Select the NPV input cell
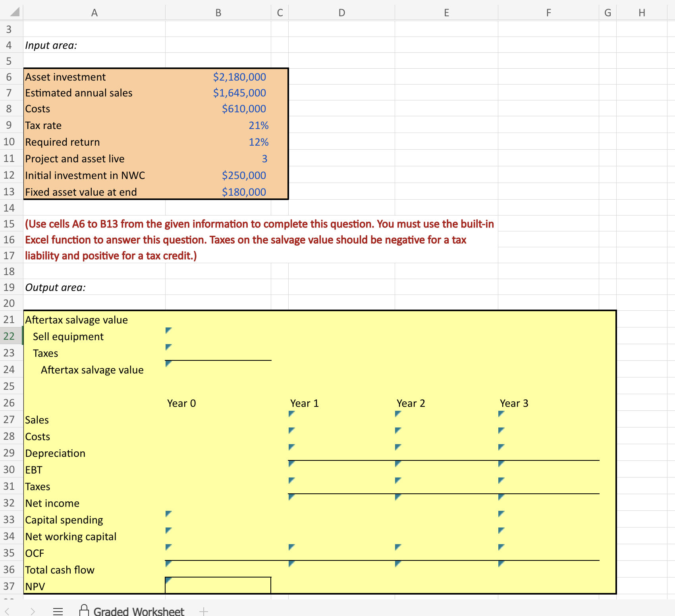 pos(218,586)
